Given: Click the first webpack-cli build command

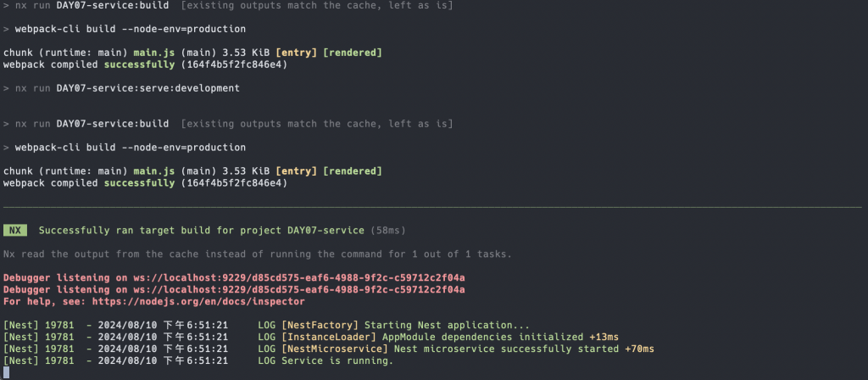Looking at the screenshot, I should click(x=130, y=29).
